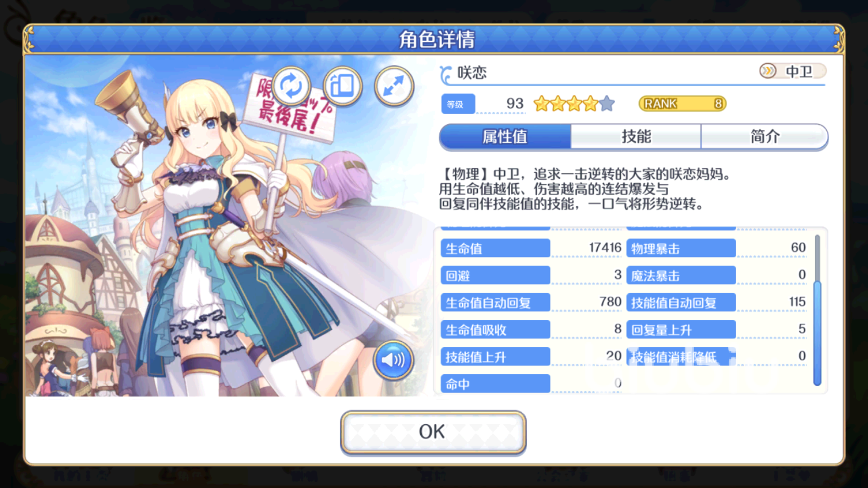868x488 pixels.
Task: Click the RANK 8 badge
Action: click(682, 104)
